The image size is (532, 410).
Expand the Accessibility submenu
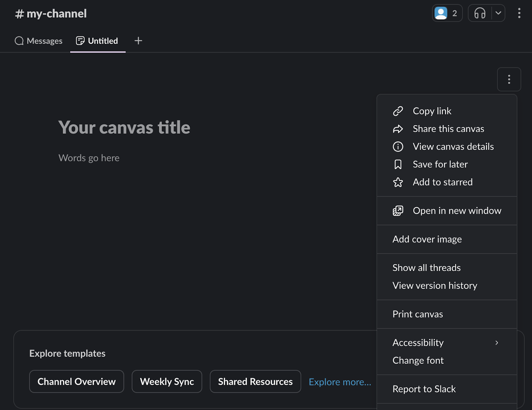(x=447, y=342)
